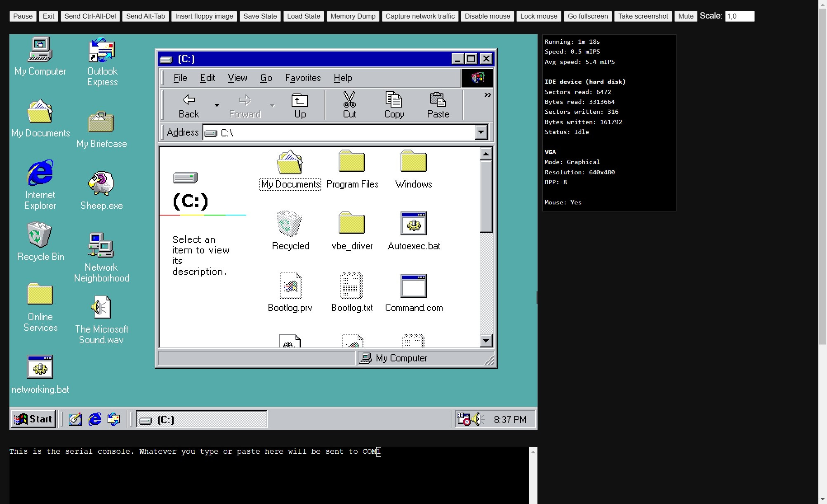Select My Documents folder in C: window
The image size is (827, 504).
290,170
